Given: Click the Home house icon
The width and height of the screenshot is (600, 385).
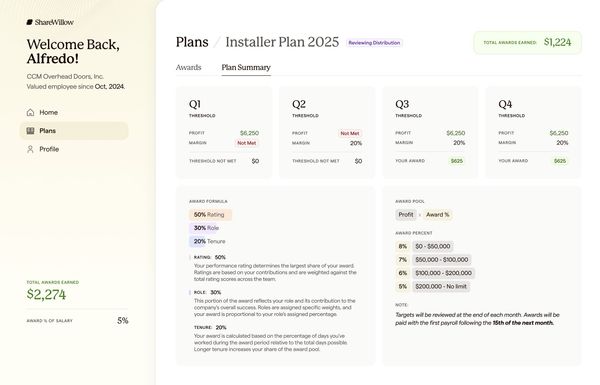Looking at the screenshot, I should click(30, 112).
